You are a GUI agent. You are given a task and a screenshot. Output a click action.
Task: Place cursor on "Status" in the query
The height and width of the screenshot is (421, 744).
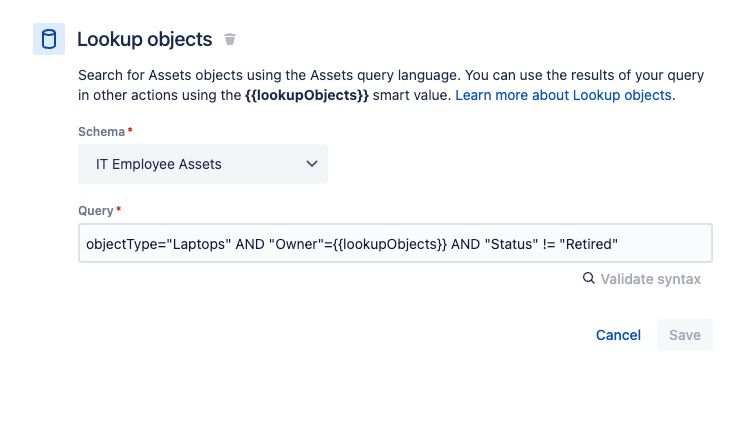click(x=512, y=244)
